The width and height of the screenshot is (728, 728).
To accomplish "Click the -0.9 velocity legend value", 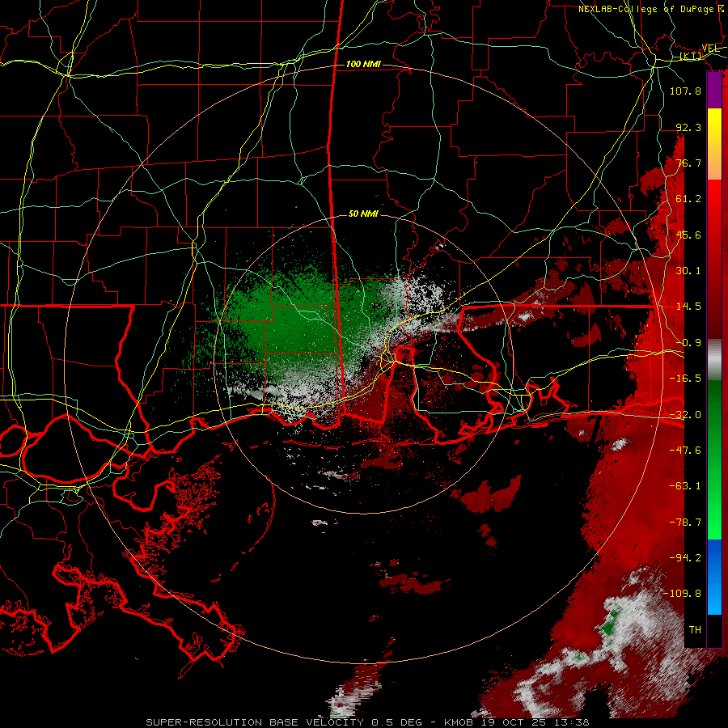I will tap(688, 343).
